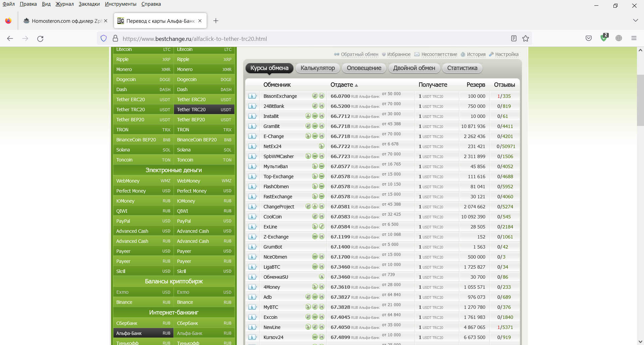Close the Homosteron.com tab
Screen dimensions: 644x345
(x=106, y=21)
